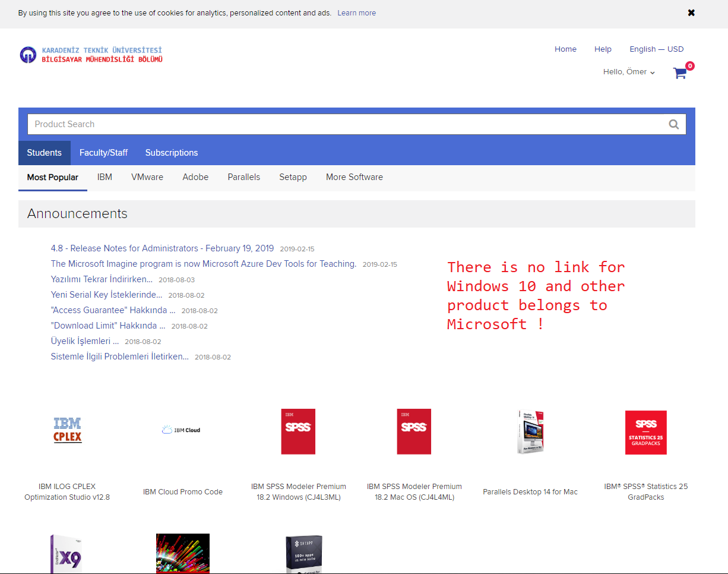
Task: Select the Most Popular category
Action: [53, 177]
